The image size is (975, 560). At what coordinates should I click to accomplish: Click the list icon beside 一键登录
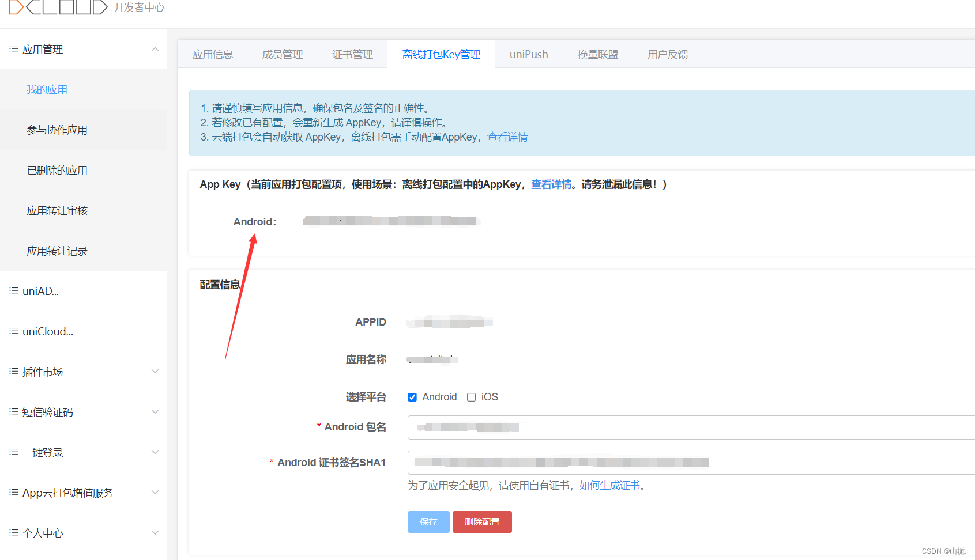click(14, 452)
